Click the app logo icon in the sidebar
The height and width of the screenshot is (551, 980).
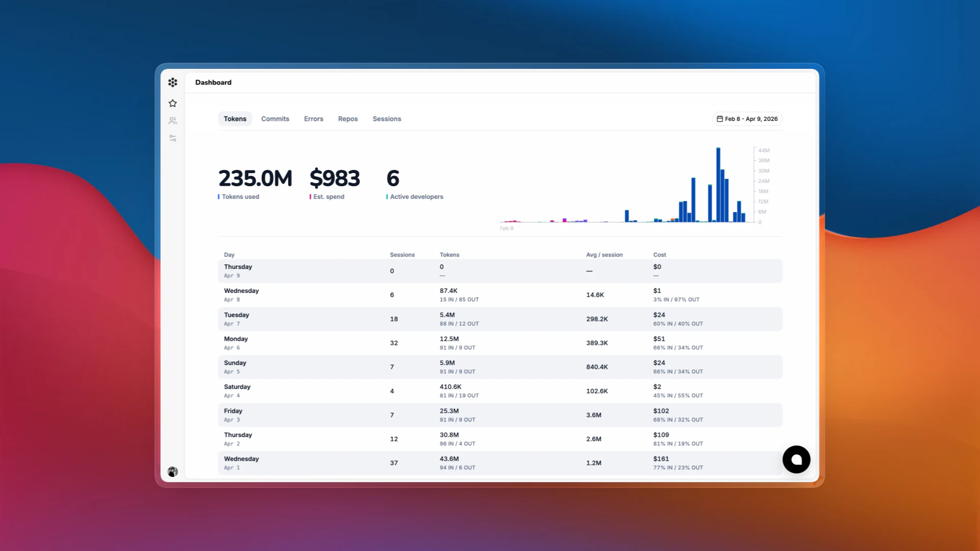click(173, 82)
